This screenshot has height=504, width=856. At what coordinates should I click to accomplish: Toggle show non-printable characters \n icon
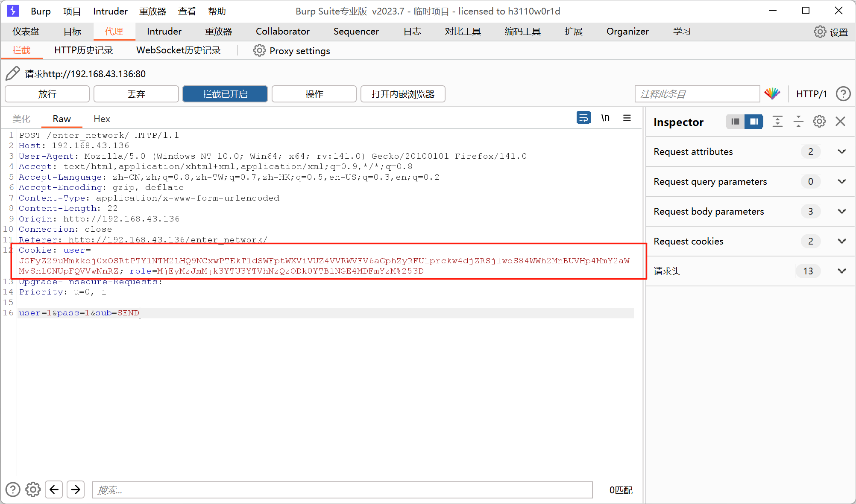tap(605, 118)
